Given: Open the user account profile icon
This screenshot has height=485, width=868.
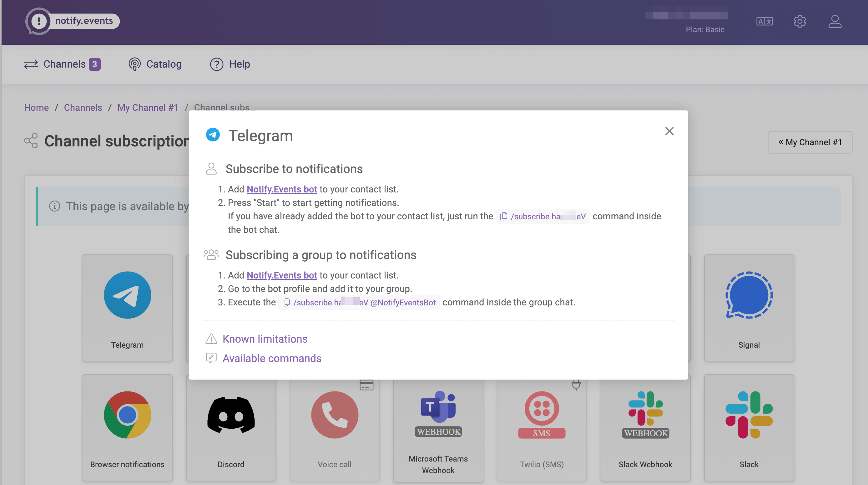Looking at the screenshot, I should pyautogui.click(x=835, y=22).
